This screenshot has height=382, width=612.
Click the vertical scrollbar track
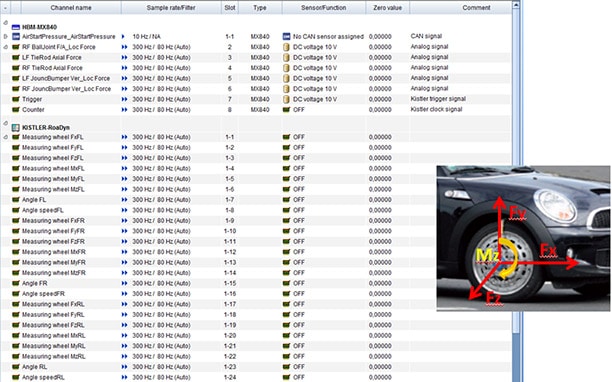pyautogui.click(x=516, y=357)
